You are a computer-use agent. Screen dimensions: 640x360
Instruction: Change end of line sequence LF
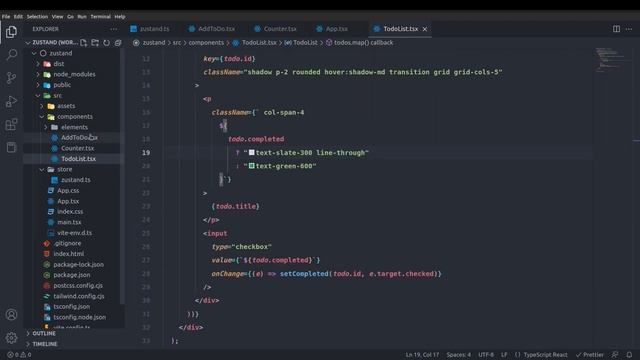504,355
